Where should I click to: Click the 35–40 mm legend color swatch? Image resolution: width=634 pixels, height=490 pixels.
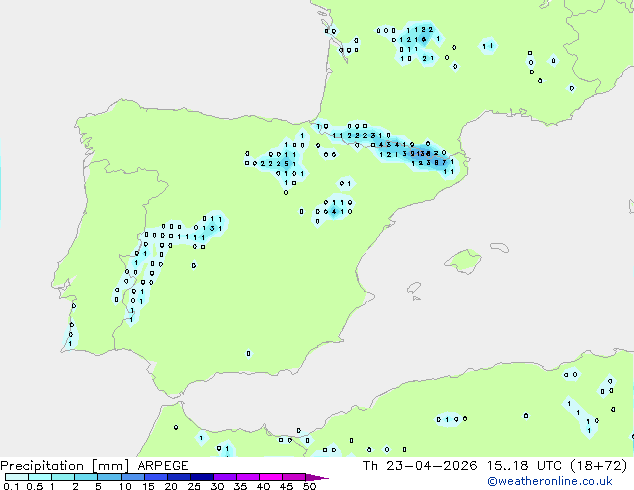click(248, 477)
